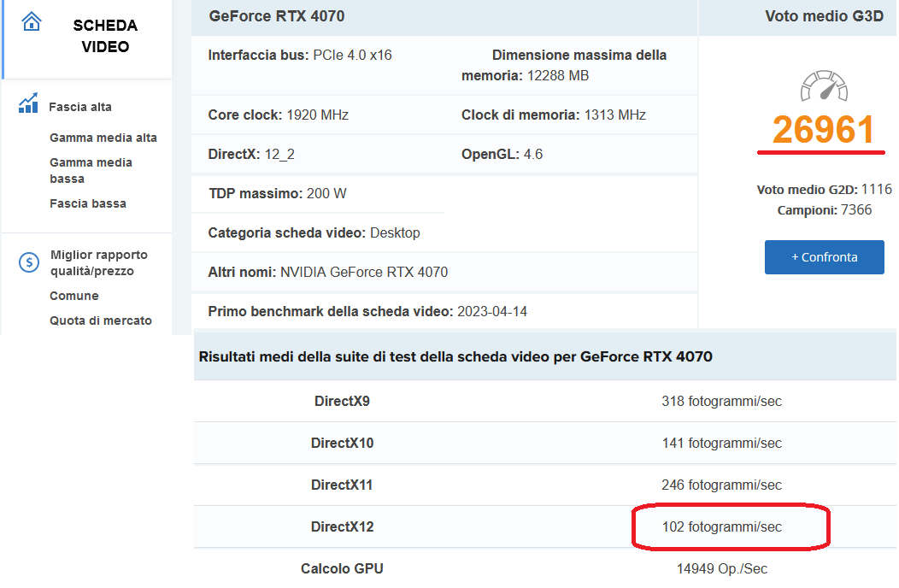Open Miglior rapporto qualità/prezzo page
The width and height of the screenshot is (899, 588).
98,262
